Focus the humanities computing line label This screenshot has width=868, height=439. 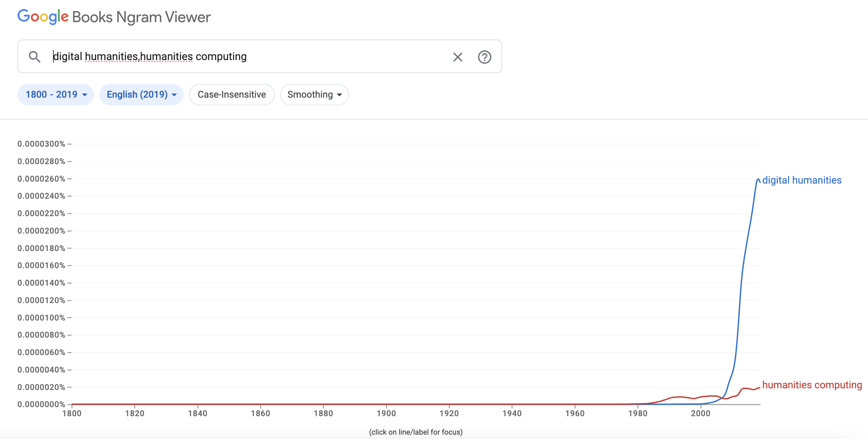pyautogui.click(x=812, y=385)
